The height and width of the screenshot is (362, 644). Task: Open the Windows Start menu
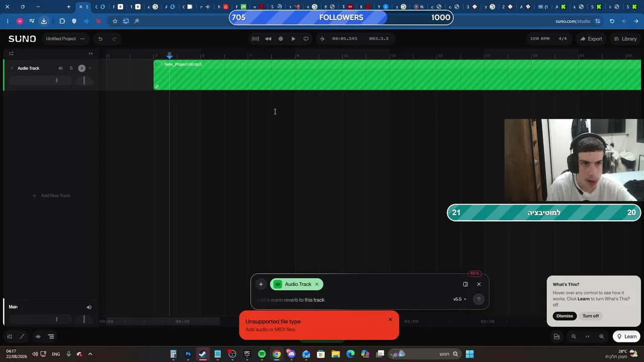[469, 354]
